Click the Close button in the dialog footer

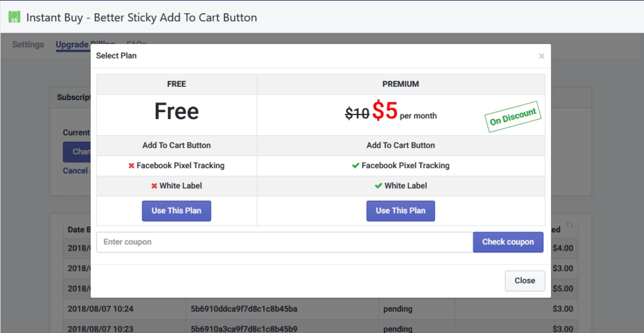click(x=525, y=281)
